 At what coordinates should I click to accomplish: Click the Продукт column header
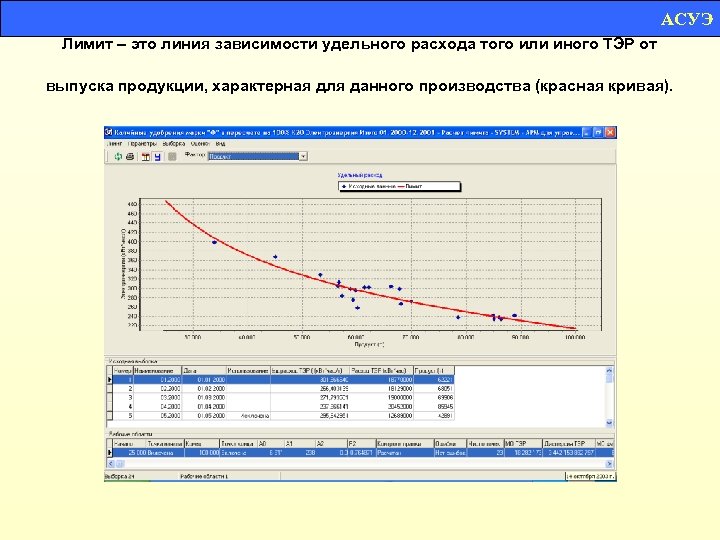(x=434, y=371)
